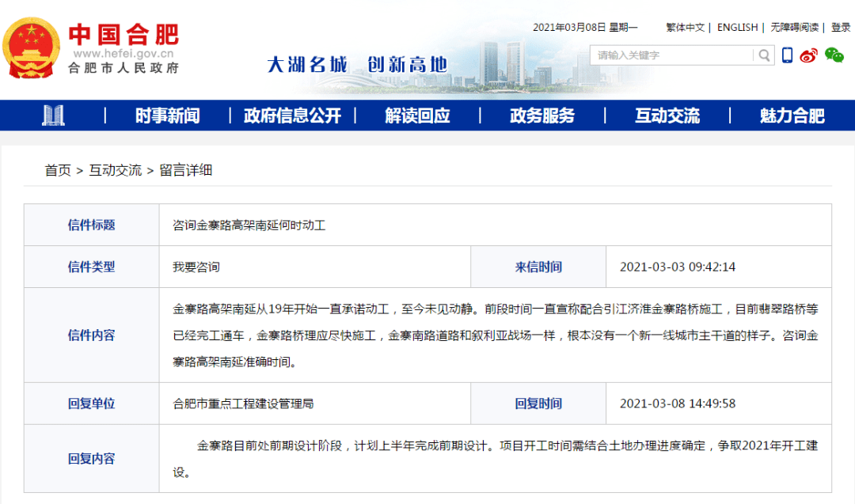This screenshot has width=855, height=504.
Task: Open 无障碍阅读 accessibility mode
Action: click(795, 27)
